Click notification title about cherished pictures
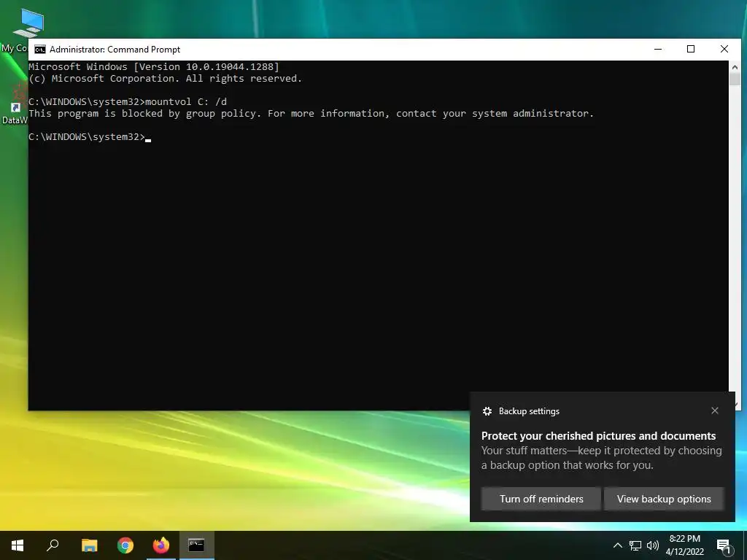This screenshot has width=747, height=560. pyautogui.click(x=598, y=436)
